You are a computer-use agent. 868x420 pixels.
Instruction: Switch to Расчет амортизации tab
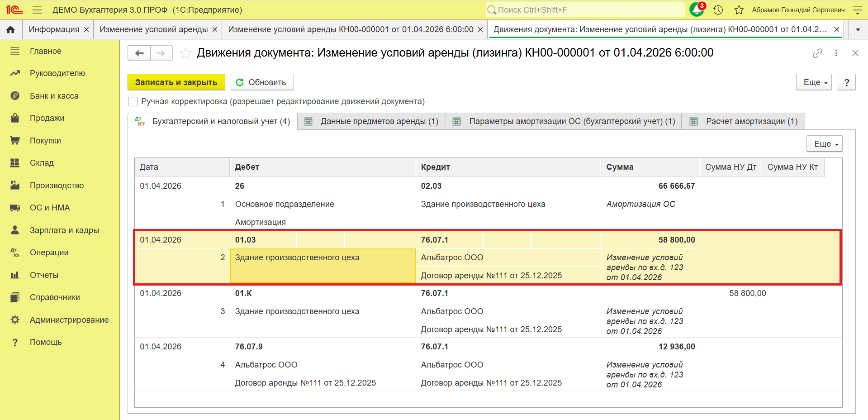pyautogui.click(x=743, y=121)
